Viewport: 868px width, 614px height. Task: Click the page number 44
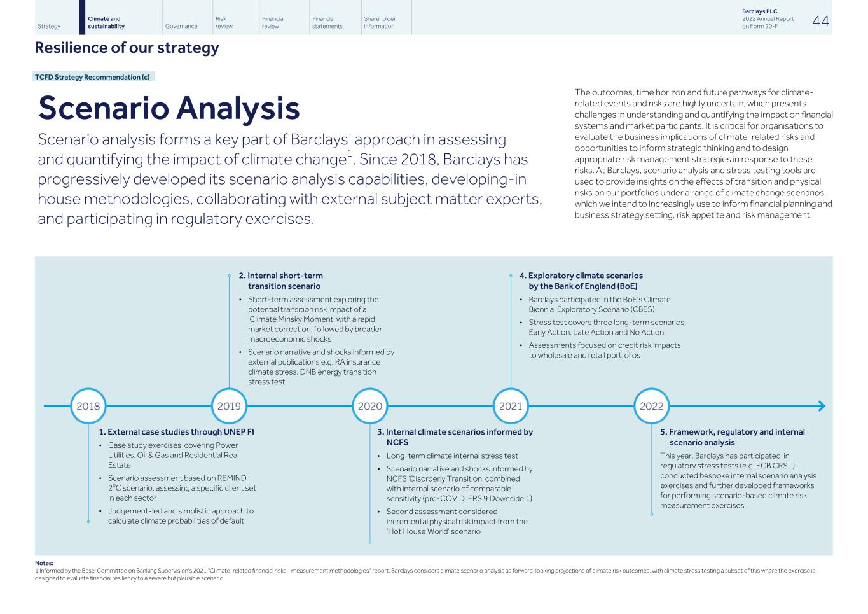[x=820, y=21]
